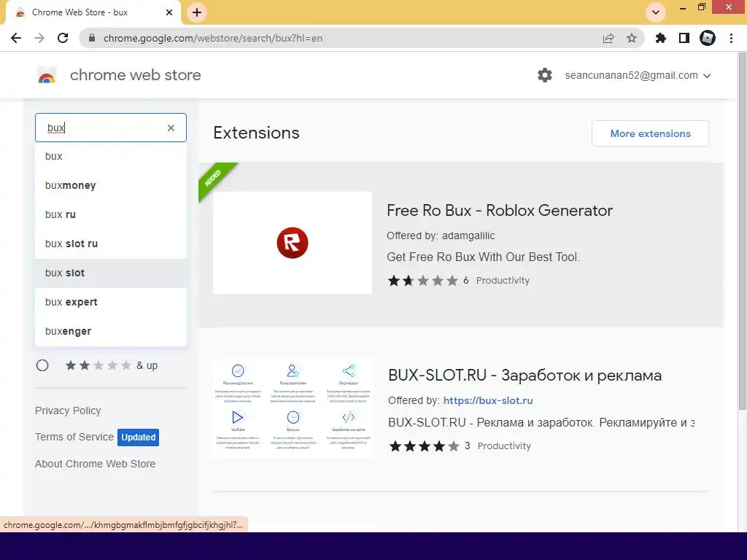Visit the https://bux-slot.ru publisher link
Screen dimensions: 747x560
488,400
